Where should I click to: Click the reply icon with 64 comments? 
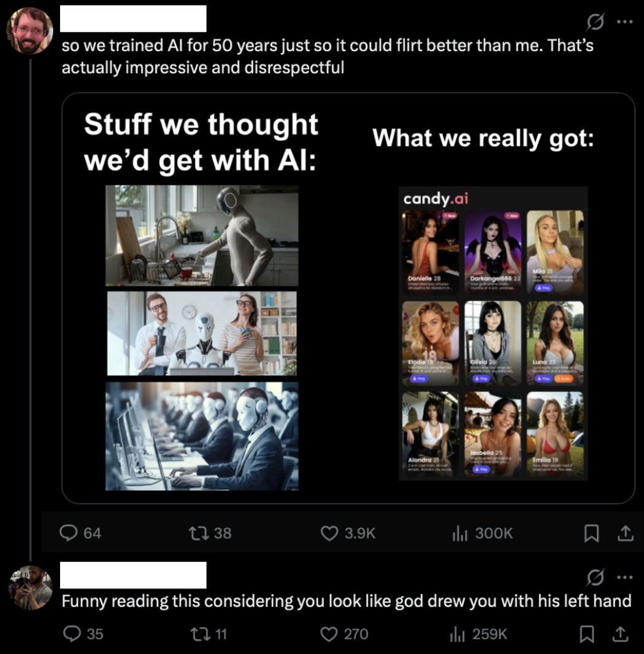69,533
